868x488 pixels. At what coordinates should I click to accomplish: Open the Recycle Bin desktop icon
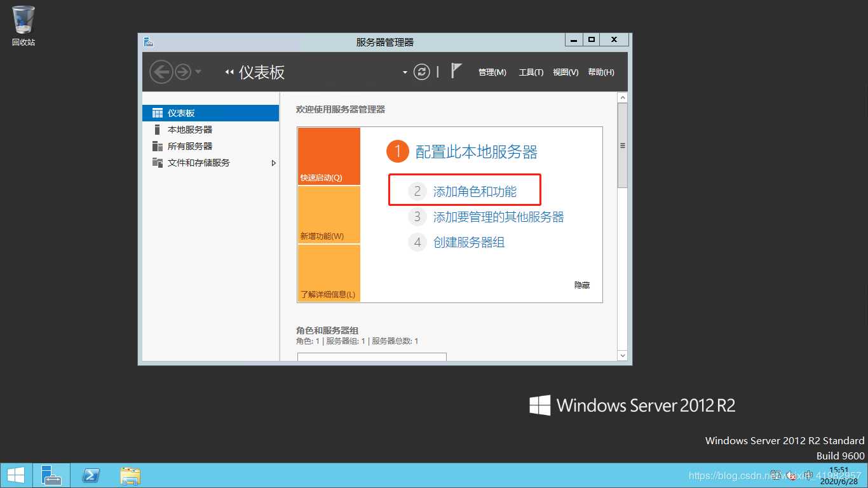[24, 25]
